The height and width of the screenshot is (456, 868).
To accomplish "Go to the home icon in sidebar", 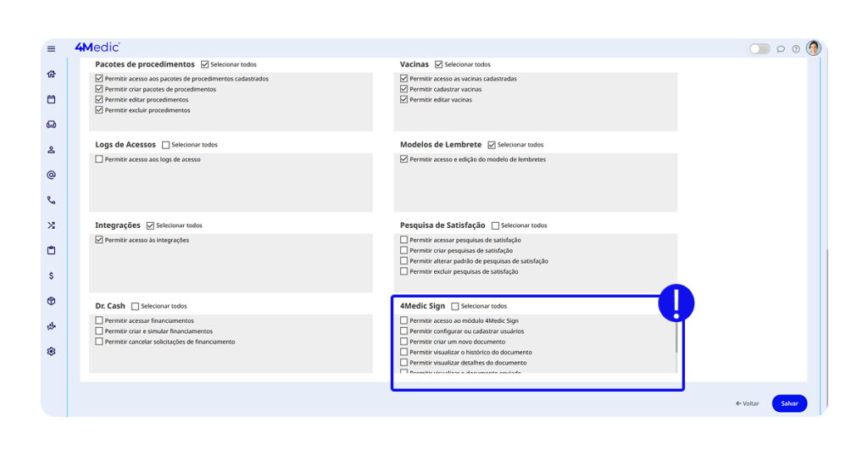I will [x=52, y=74].
